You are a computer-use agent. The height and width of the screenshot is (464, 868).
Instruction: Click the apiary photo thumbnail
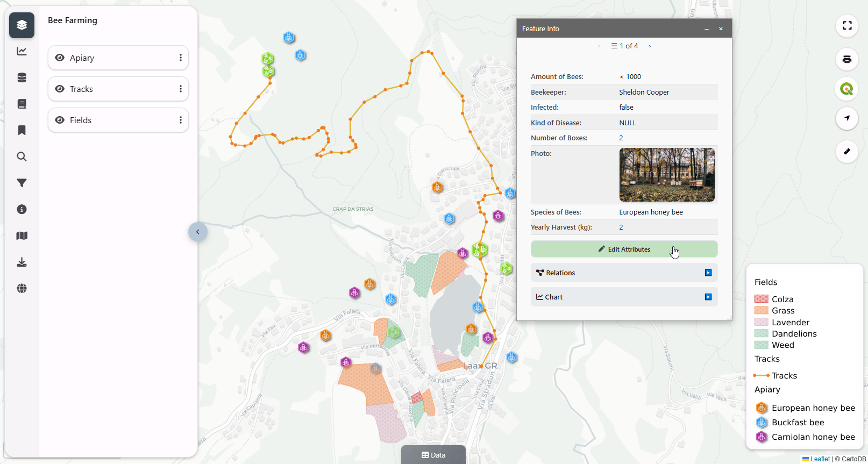coord(667,175)
